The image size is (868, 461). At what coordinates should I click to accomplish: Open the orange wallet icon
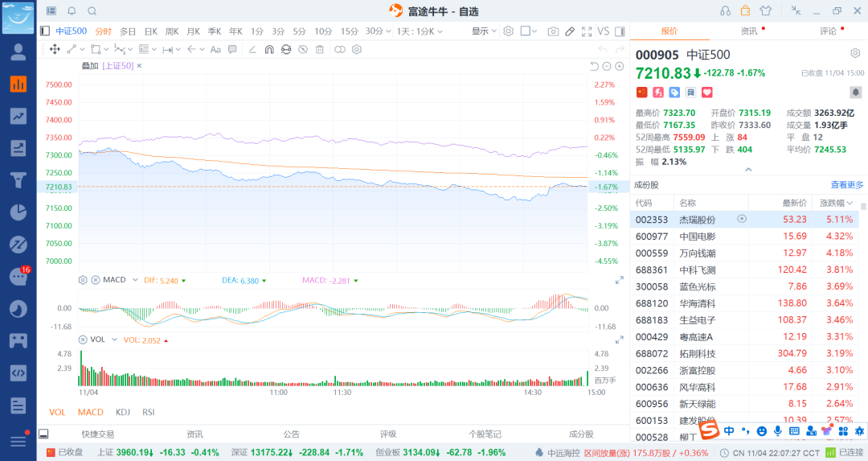click(745, 10)
